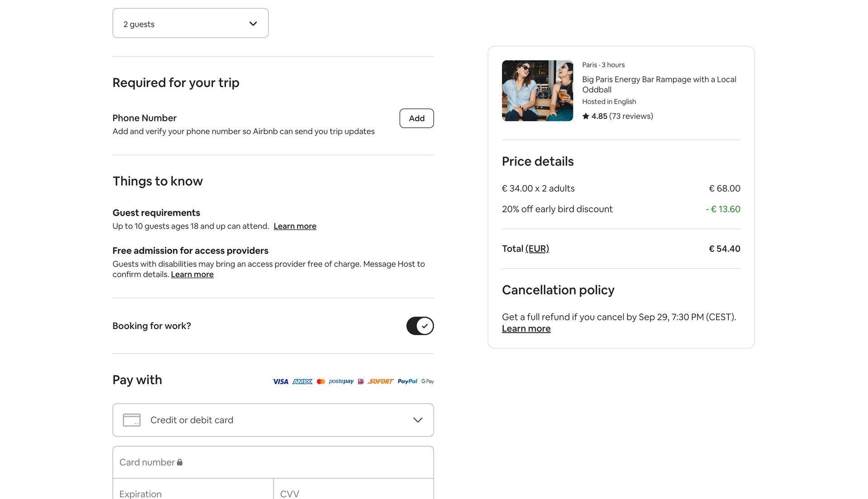The height and width of the screenshot is (499, 868).
Task: Click the credit card icon in payment selector
Action: tap(131, 420)
